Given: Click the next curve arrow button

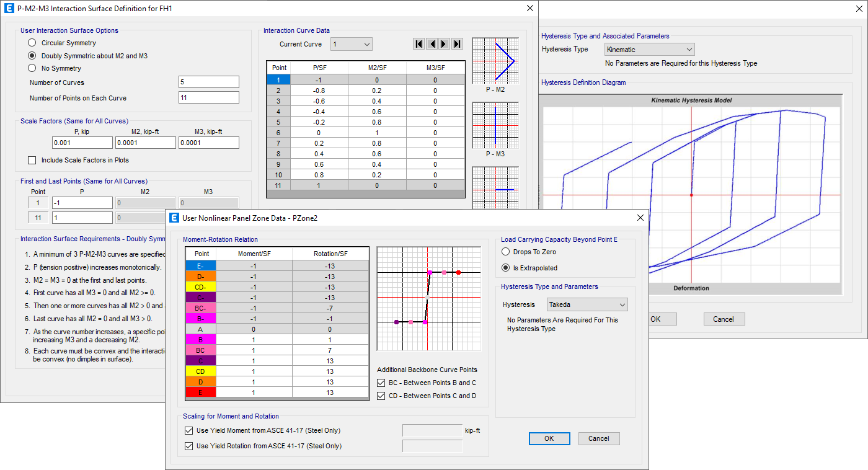Looking at the screenshot, I should point(445,44).
